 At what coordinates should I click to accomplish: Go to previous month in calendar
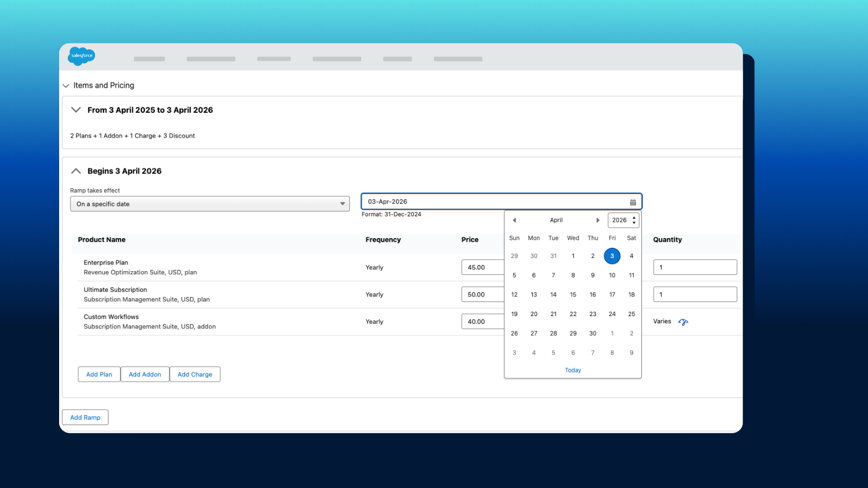click(x=514, y=220)
